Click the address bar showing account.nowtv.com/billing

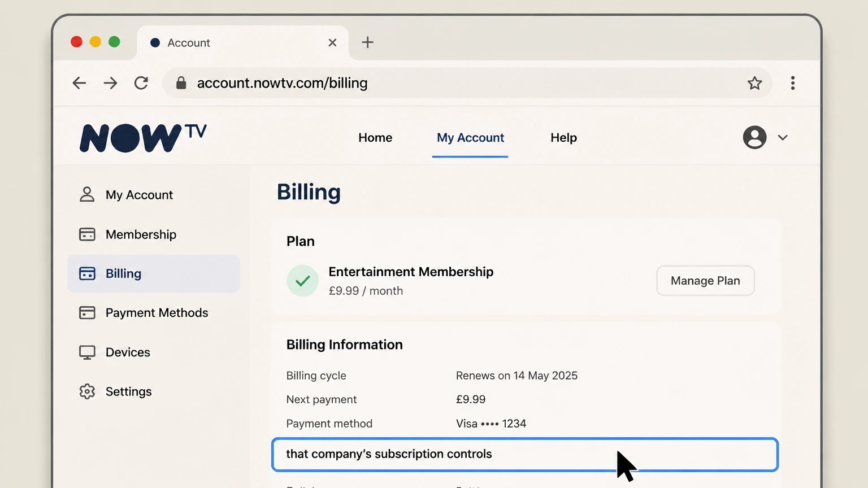coord(467,83)
